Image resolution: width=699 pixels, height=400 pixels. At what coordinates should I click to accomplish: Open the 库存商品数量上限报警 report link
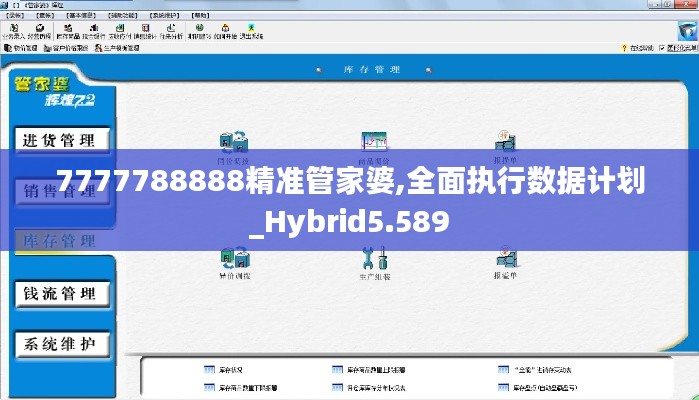click(369, 370)
